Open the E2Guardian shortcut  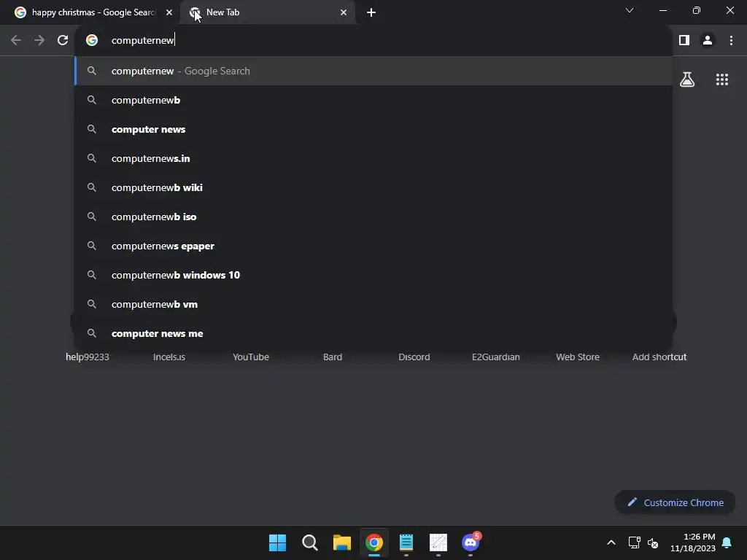pyautogui.click(x=496, y=357)
